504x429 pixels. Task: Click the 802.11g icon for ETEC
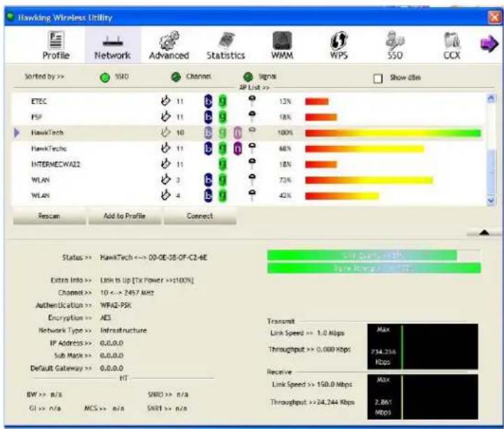222,101
